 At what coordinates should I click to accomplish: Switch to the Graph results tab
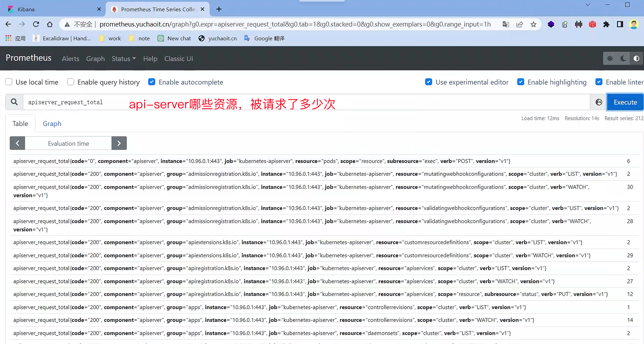(52, 123)
